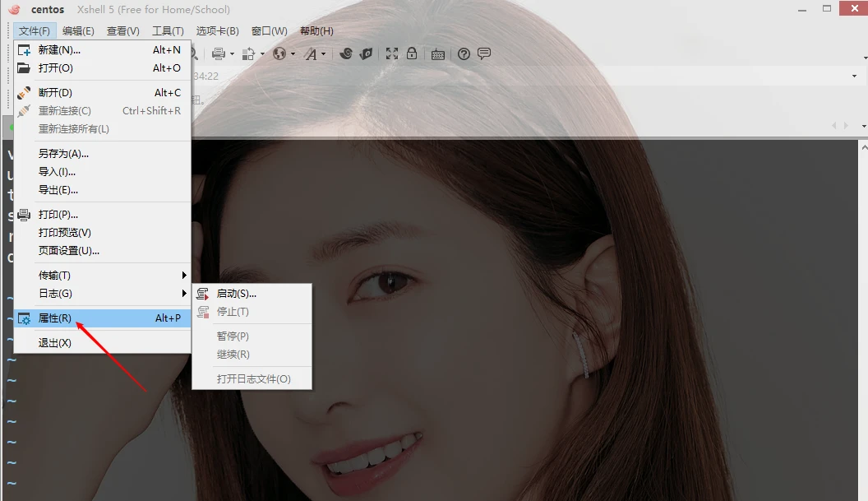Screen dimensions: 868x501
Task: Expand the address bar dropdown arrow
Action: [855, 76]
